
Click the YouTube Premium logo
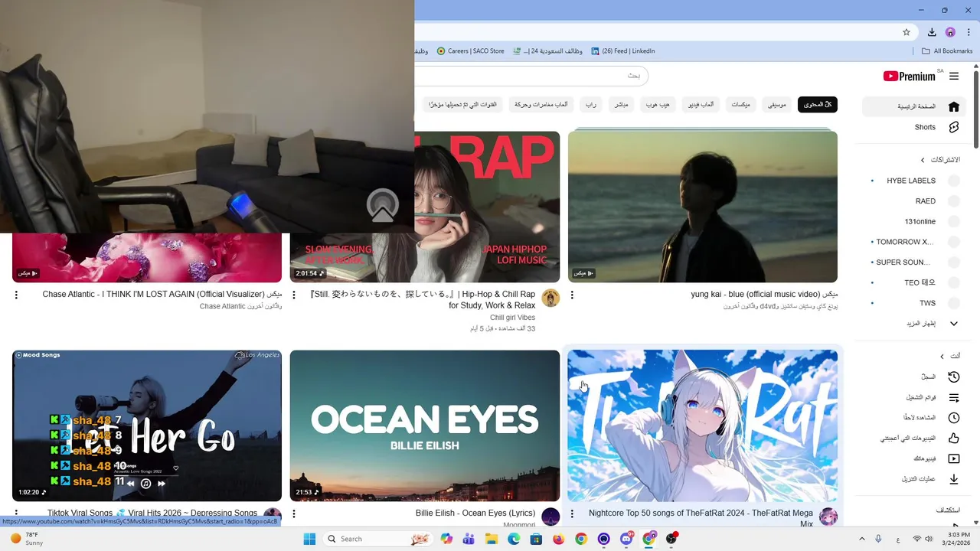point(910,76)
